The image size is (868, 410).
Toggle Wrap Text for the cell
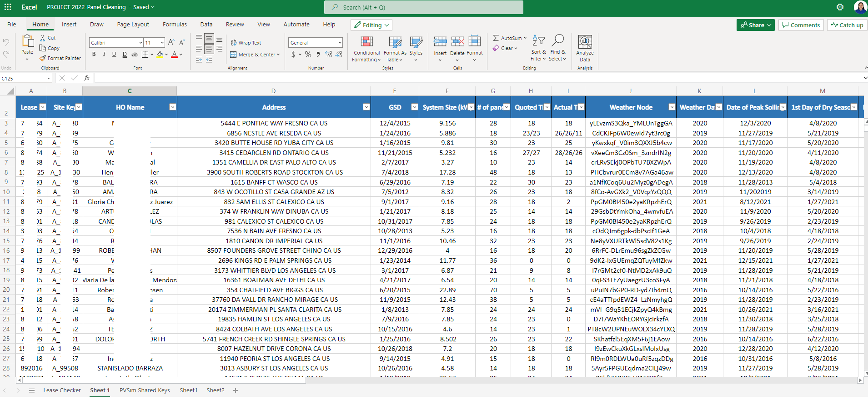pyautogui.click(x=246, y=43)
